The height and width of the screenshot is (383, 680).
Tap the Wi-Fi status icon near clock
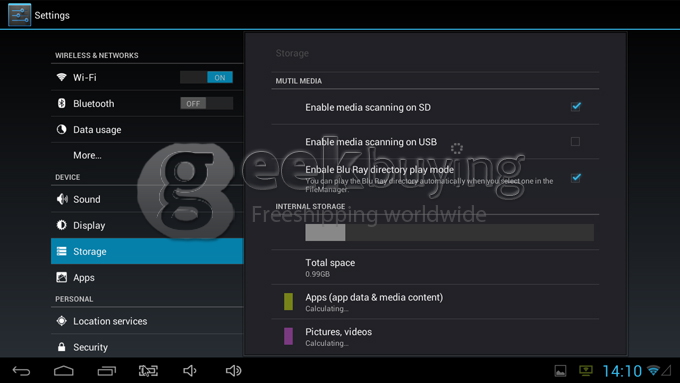point(653,371)
